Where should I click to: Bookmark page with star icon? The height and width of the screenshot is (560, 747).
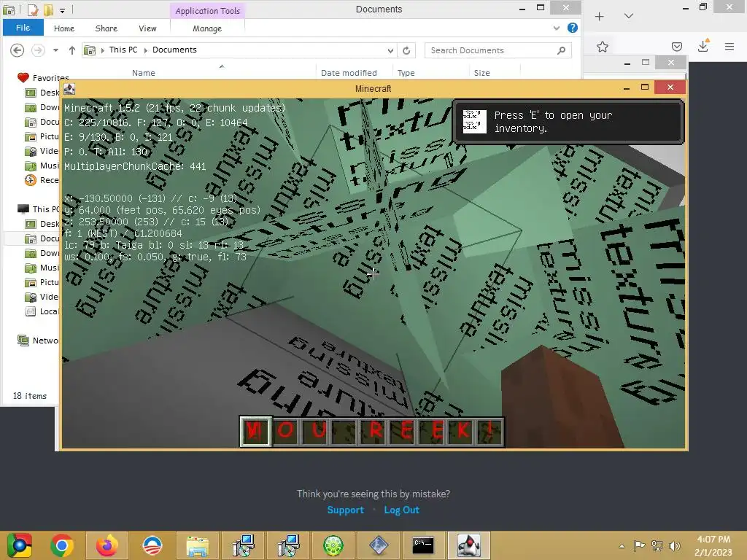(x=602, y=47)
